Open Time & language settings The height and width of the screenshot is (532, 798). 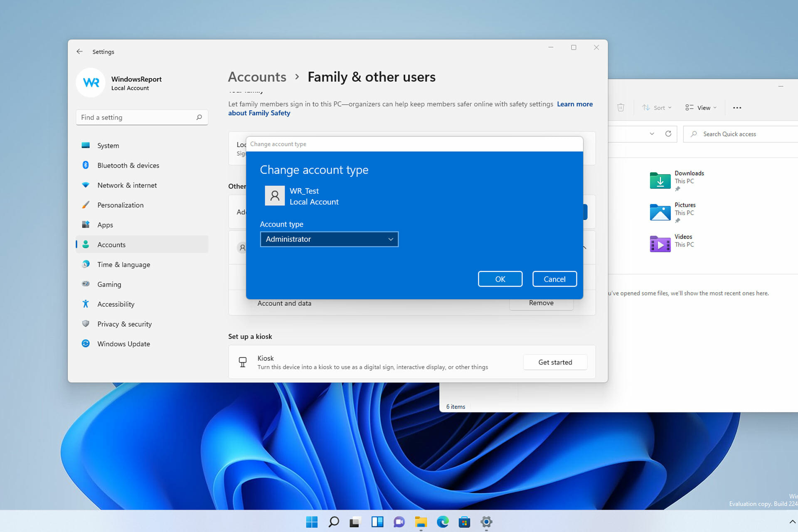click(124, 264)
